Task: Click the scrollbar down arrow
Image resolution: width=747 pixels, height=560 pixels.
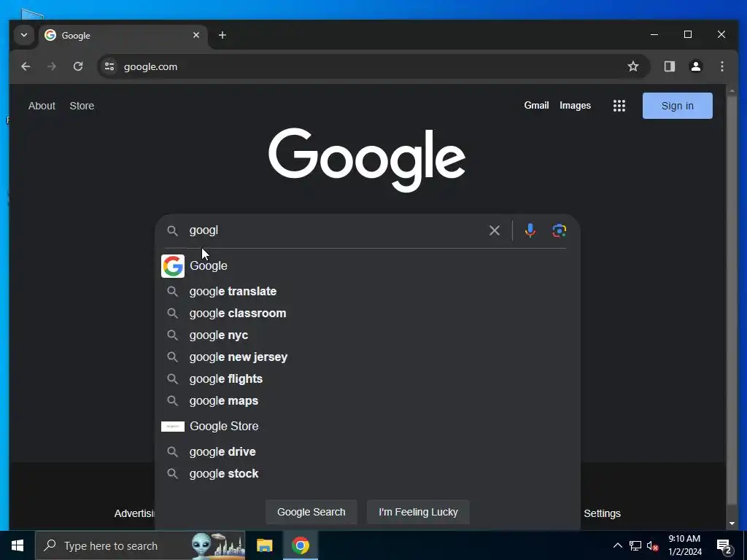Action: 732,524
